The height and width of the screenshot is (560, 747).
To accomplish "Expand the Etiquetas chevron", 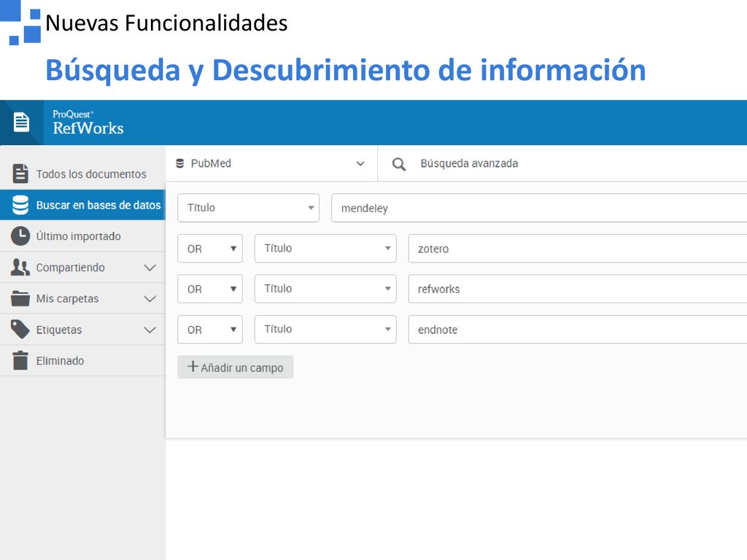I will pos(150,330).
